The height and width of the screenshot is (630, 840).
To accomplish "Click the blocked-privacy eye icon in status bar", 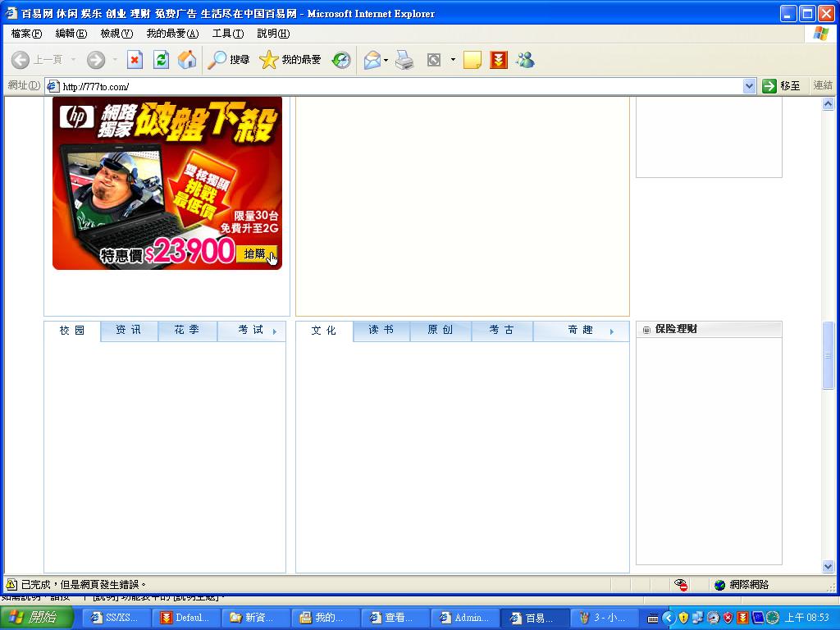I will click(681, 584).
